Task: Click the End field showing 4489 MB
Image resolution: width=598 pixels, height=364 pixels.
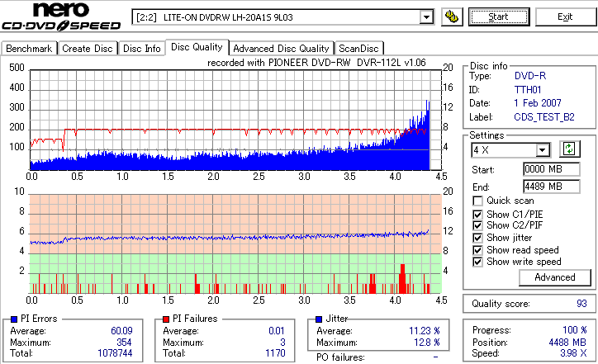Action: click(x=552, y=187)
